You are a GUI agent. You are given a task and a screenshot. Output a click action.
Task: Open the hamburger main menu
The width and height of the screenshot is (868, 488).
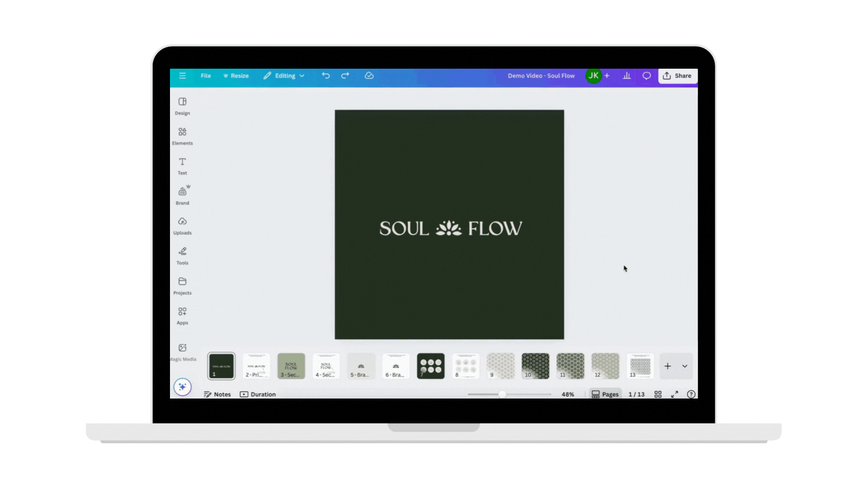(182, 75)
